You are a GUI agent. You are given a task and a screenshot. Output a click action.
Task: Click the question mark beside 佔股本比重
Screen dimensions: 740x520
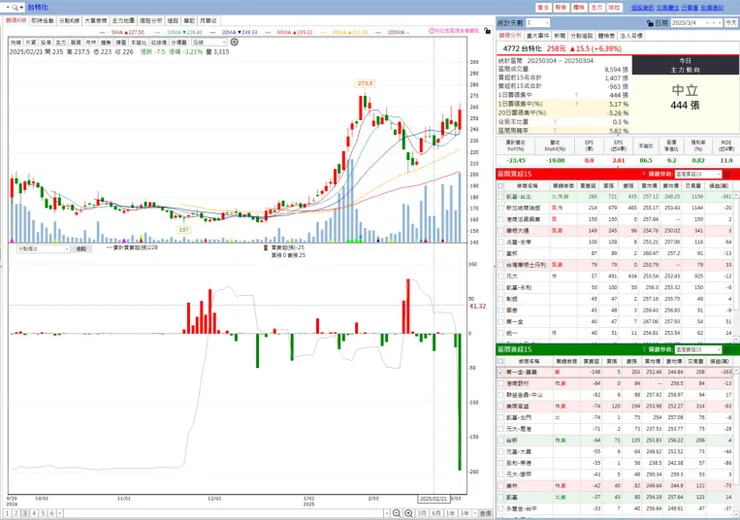pyautogui.click(x=555, y=122)
